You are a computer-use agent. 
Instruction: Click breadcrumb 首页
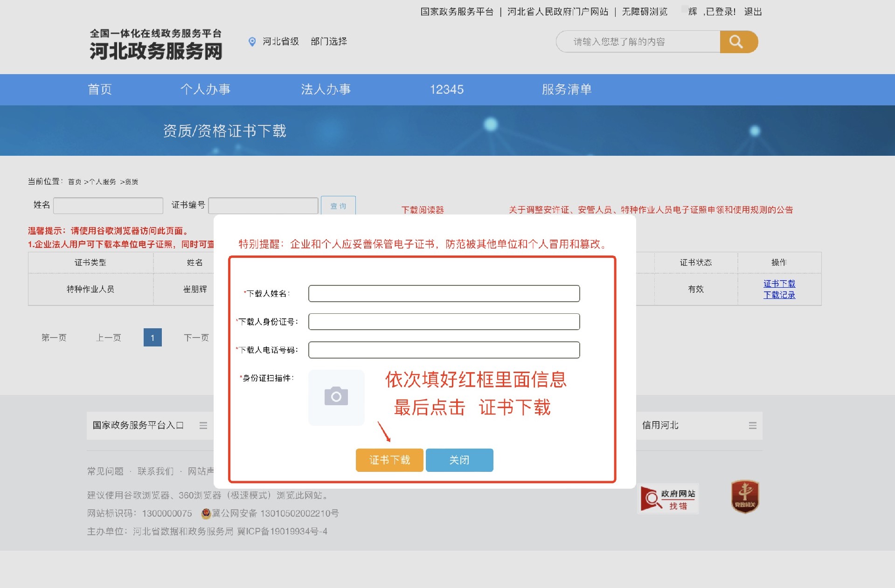click(75, 182)
